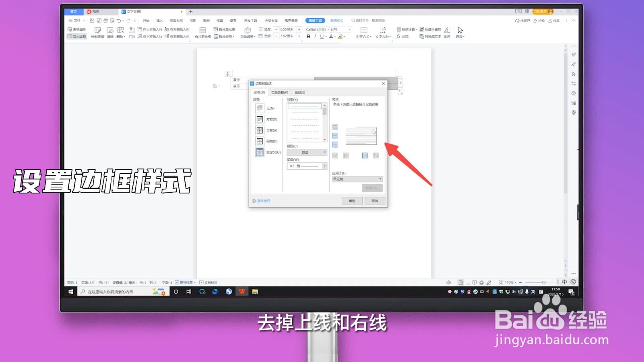Open the 颜色(C) color dropdown

tap(307, 152)
